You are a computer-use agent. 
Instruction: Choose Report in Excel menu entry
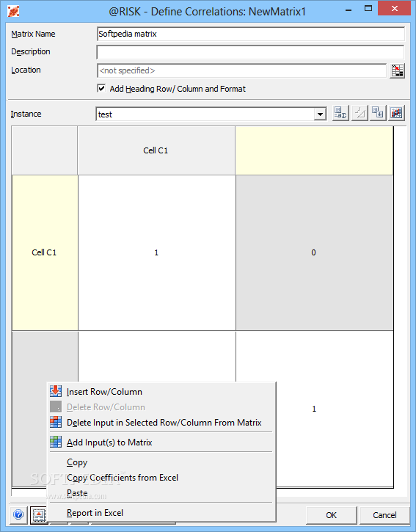pos(161,513)
